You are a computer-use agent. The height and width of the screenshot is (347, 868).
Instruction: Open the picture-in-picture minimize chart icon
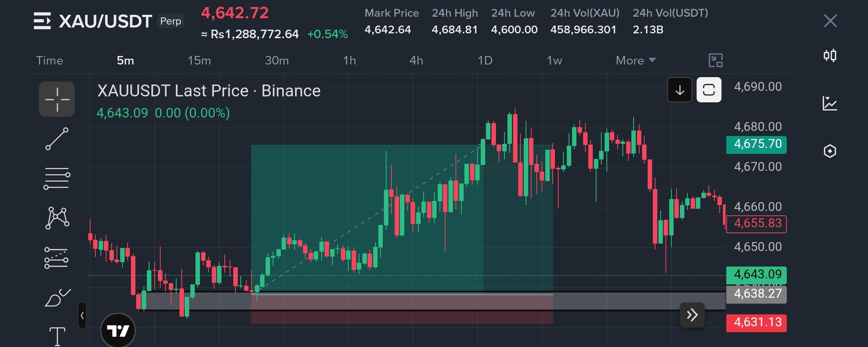pos(716,60)
